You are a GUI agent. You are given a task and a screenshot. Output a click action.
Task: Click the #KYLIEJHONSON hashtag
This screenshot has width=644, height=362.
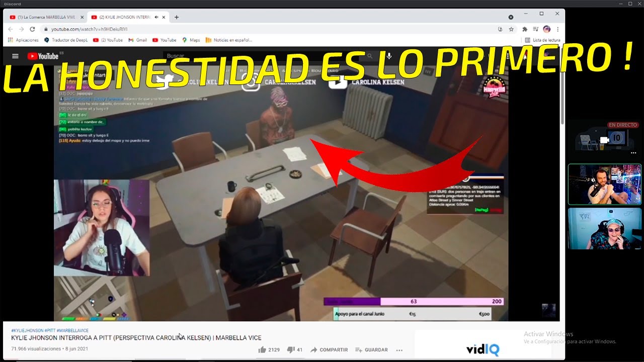coord(27,330)
